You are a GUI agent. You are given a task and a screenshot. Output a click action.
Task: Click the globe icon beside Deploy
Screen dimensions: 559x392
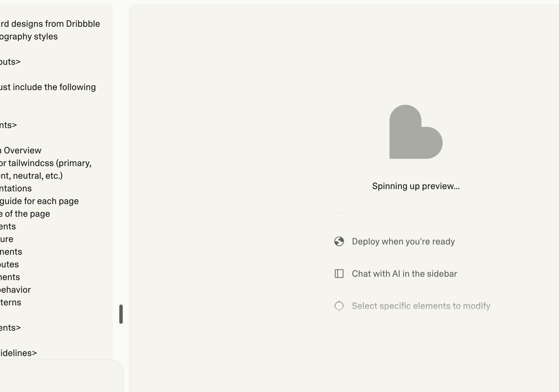339,241
